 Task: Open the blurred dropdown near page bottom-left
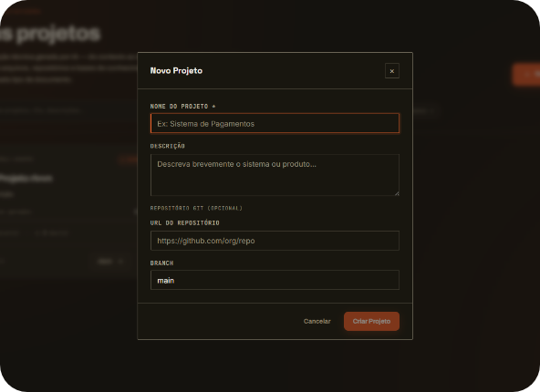point(109,262)
